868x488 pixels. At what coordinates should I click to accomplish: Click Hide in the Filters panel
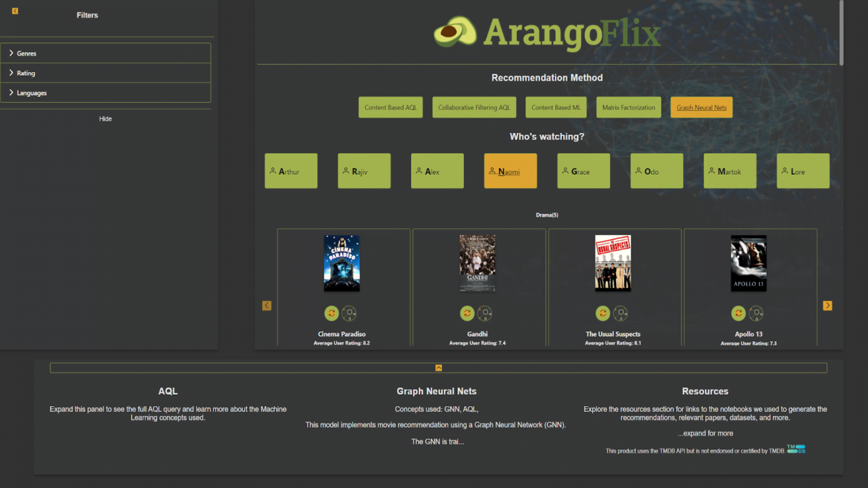pos(106,119)
